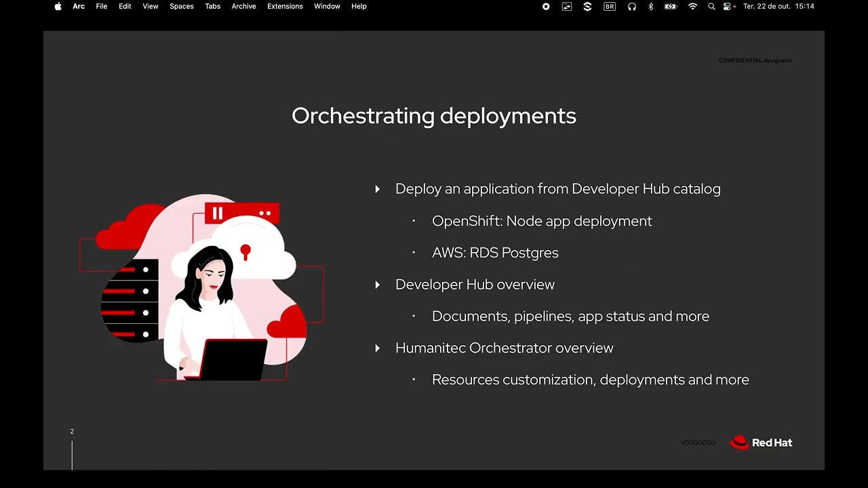Open the Apple menu

[x=58, y=6]
